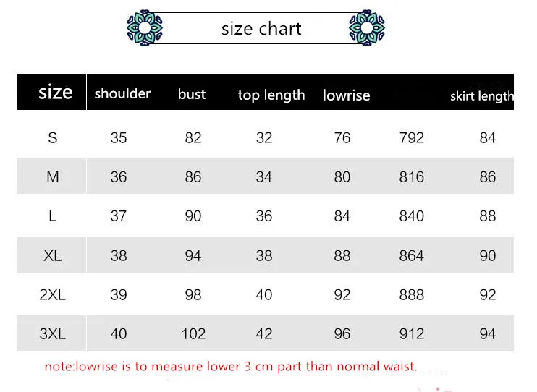Image resolution: width=537 pixels, height=392 pixels.
Task: Choose the XL size row label
Action: point(52,256)
